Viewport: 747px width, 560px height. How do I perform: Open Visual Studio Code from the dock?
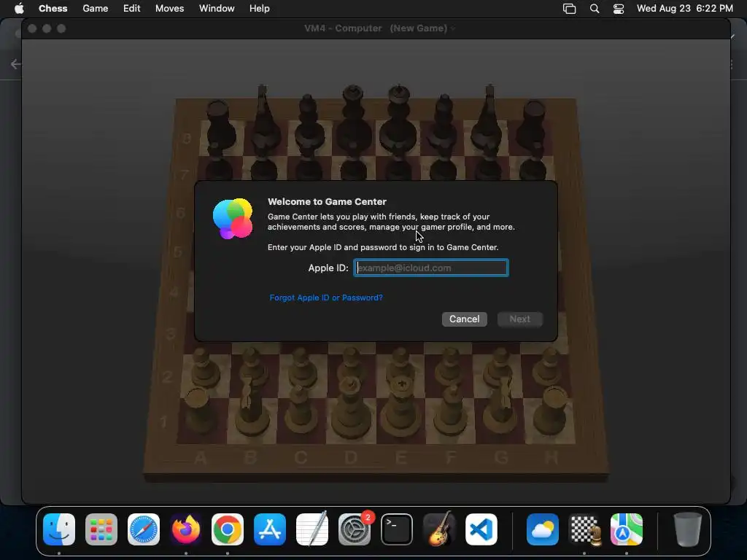481,529
